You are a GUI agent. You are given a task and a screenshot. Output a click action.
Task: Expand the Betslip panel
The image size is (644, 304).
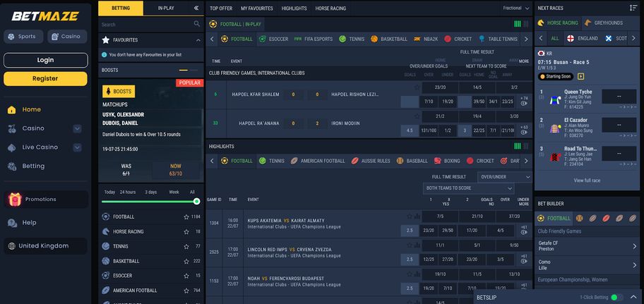633,297
